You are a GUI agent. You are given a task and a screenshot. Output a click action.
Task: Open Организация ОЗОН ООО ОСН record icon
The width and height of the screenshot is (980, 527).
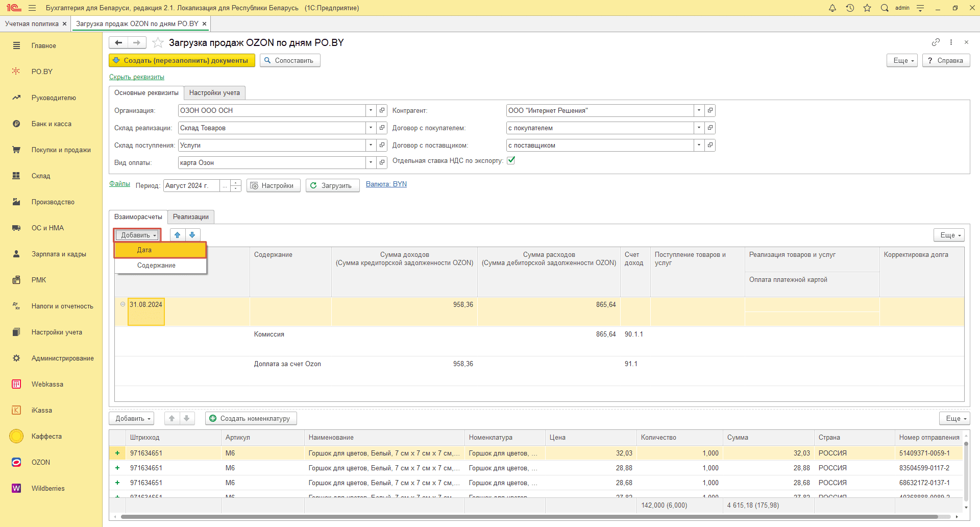(x=382, y=110)
